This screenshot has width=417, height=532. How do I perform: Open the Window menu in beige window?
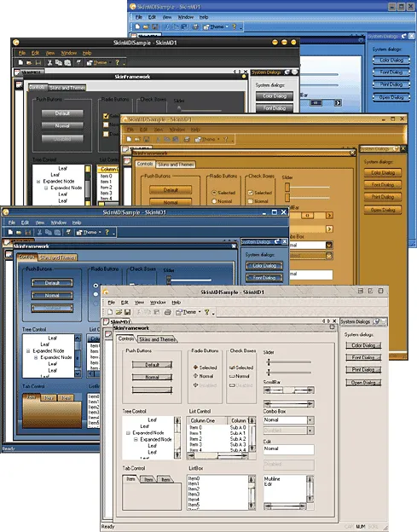158,302
